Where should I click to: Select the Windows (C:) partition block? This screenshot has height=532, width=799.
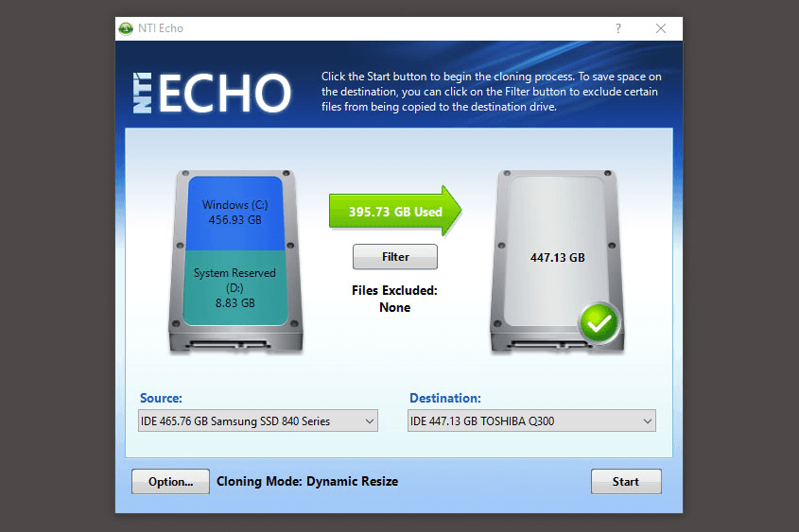[x=234, y=214]
